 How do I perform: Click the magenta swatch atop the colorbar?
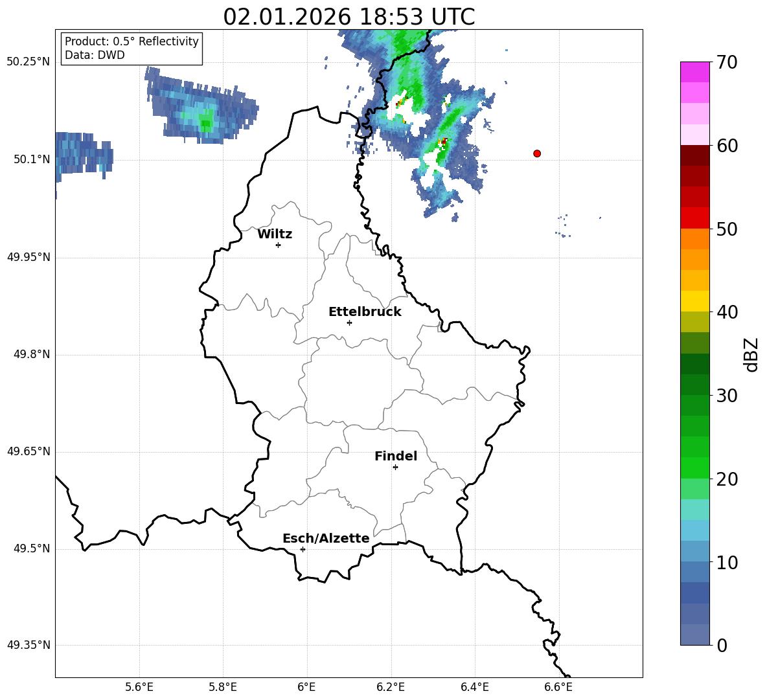pyautogui.click(x=694, y=73)
